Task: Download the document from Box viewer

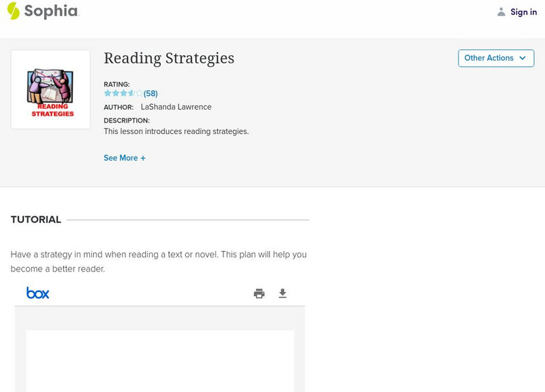Action: click(283, 293)
